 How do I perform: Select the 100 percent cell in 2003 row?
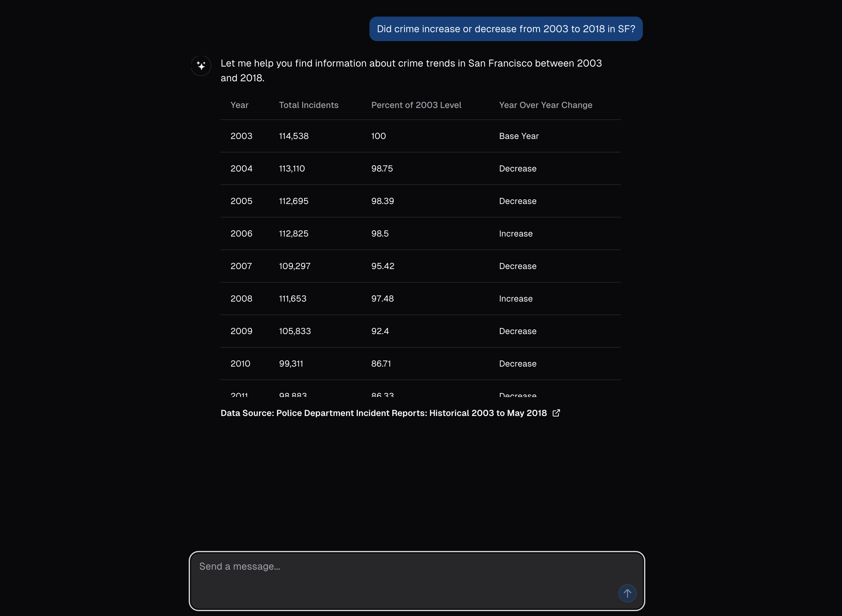378,136
